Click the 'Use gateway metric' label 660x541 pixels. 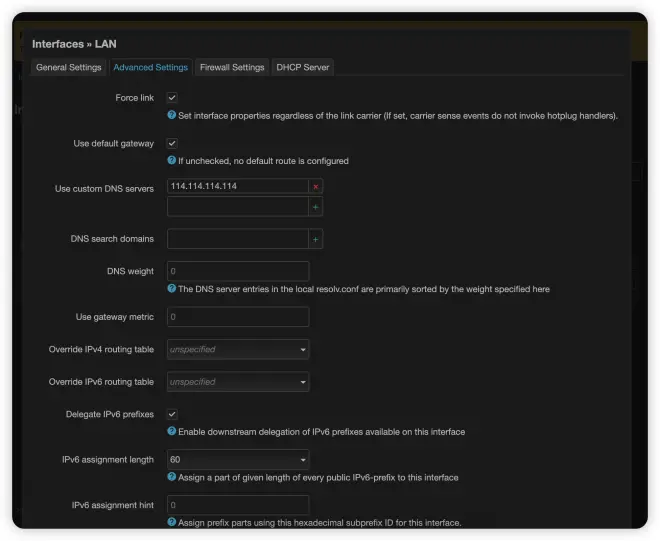114,317
